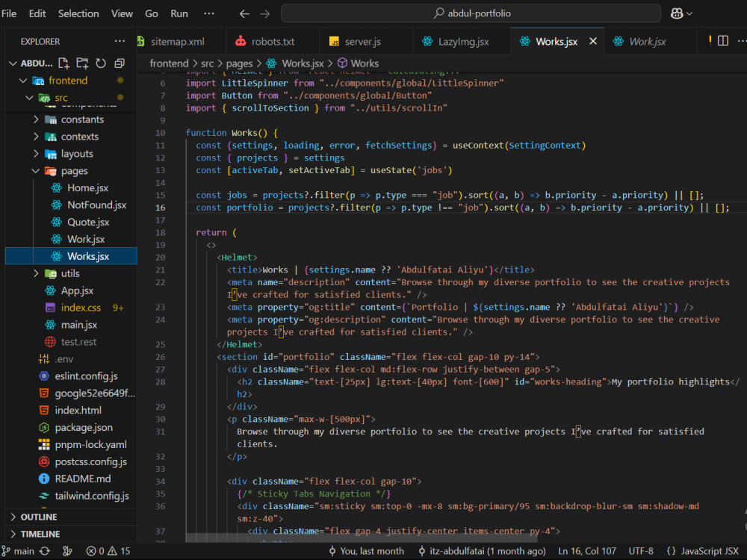
Task: Open editor more actions ellipsis
Action: tap(742, 41)
